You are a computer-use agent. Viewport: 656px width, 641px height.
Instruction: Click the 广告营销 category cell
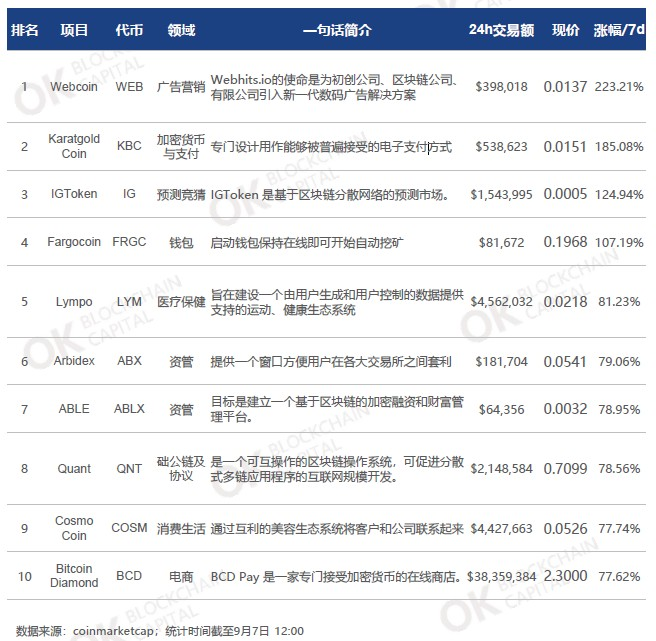pyautogui.click(x=181, y=87)
